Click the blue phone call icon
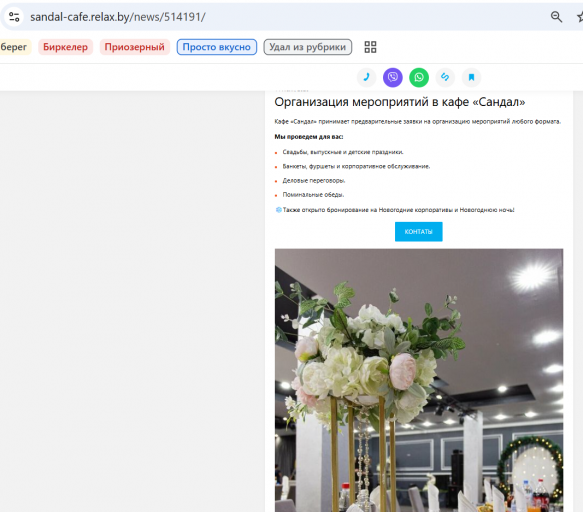This screenshot has height=512, width=583. (x=367, y=77)
